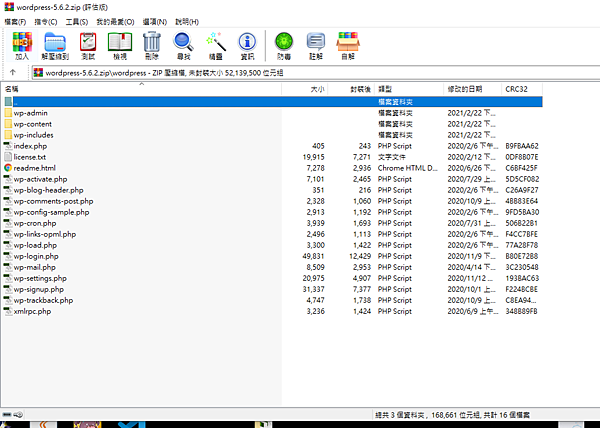
Task: Click the drive icon in status bar
Action: click(7, 415)
